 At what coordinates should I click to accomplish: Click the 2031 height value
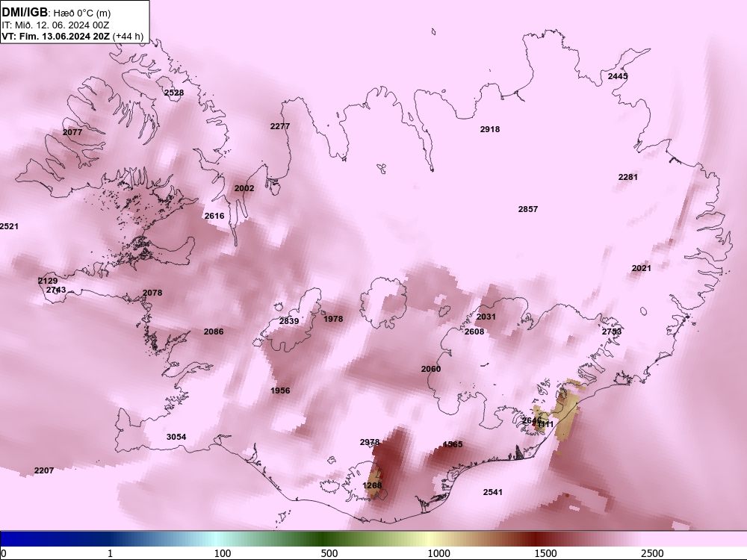point(486,317)
